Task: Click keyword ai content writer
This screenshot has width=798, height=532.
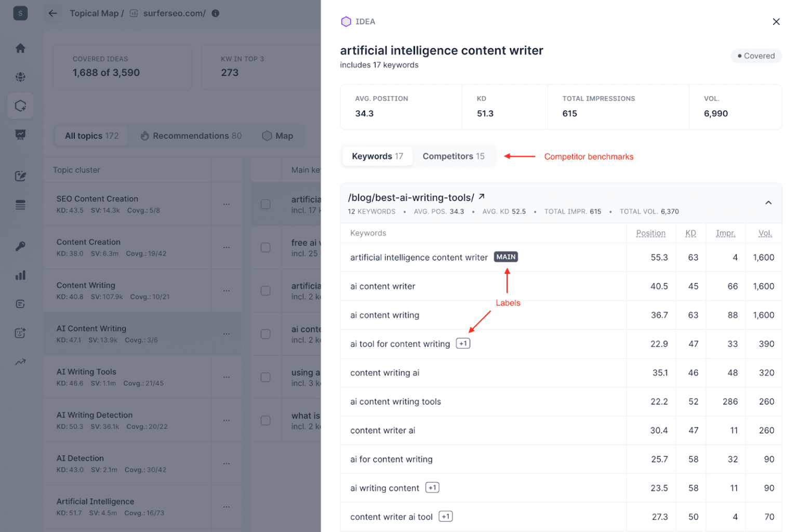Action: click(x=382, y=286)
